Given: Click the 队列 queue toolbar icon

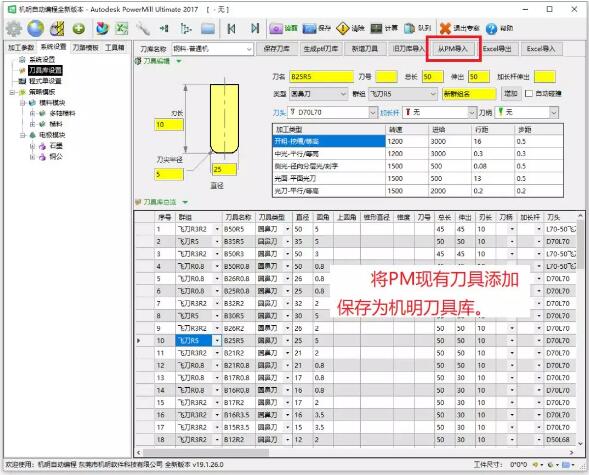Looking at the screenshot, I should [409, 29].
